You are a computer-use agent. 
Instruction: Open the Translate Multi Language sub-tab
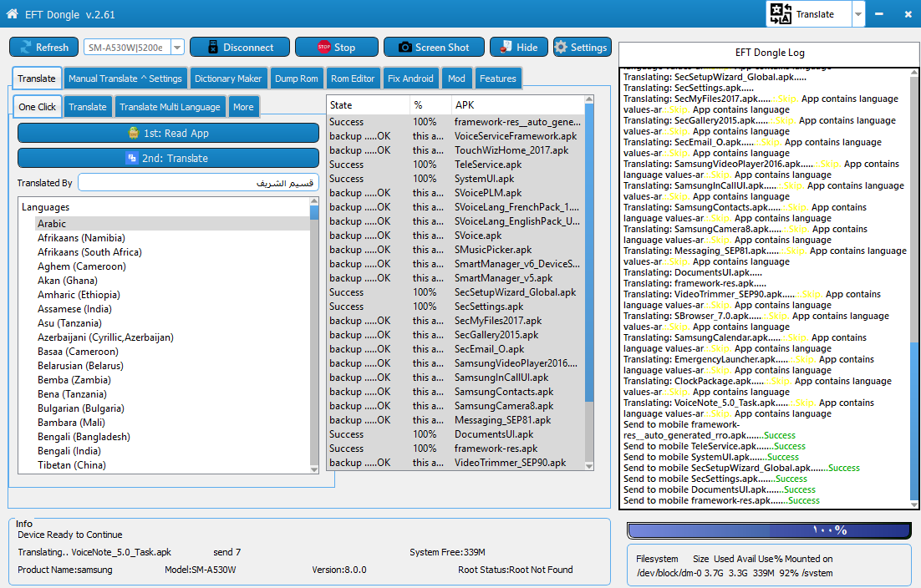point(170,107)
